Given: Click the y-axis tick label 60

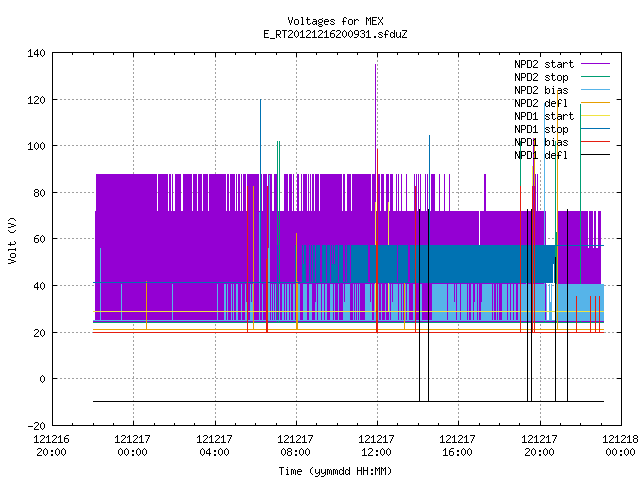Looking at the screenshot, I should point(39,239).
